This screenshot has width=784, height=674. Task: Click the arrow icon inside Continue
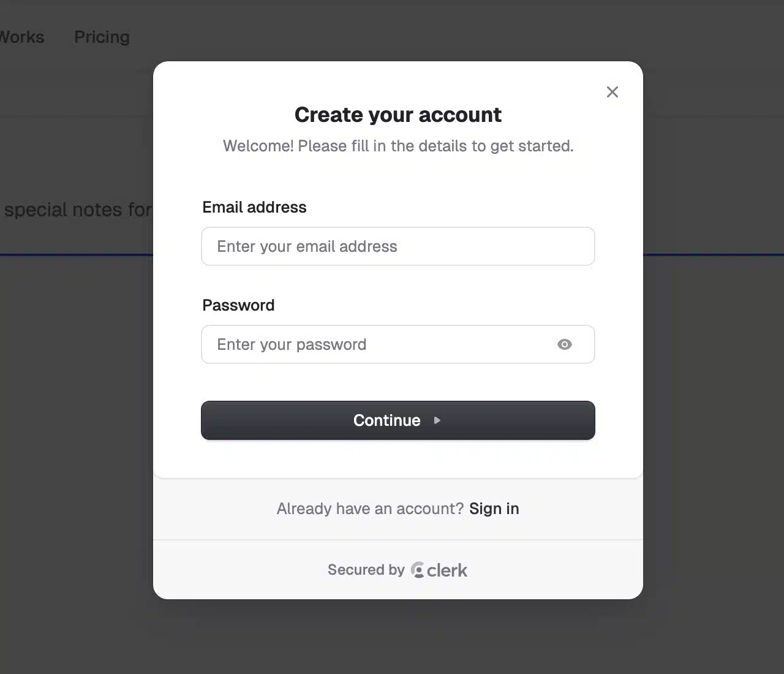click(437, 420)
